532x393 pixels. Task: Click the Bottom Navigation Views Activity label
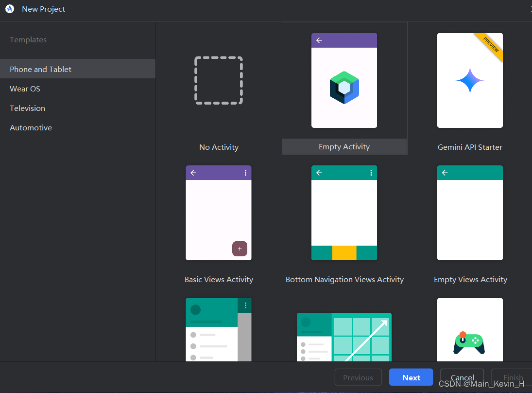tap(345, 280)
